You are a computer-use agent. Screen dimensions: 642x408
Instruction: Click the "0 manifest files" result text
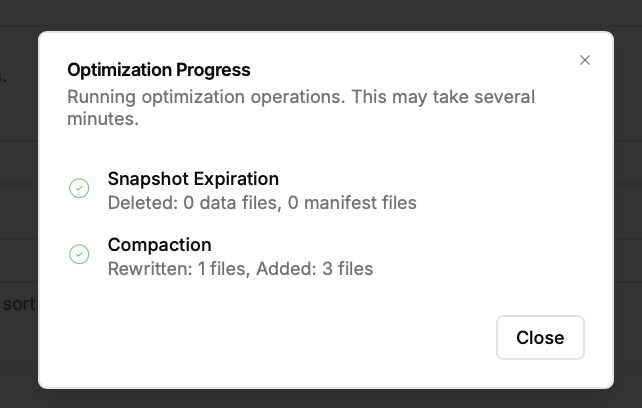point(352,203)
